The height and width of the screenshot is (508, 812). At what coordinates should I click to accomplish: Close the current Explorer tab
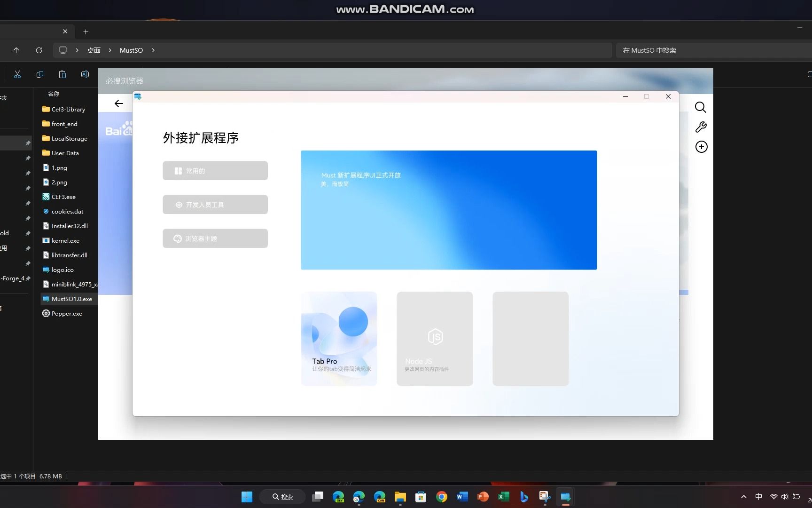(65, 32)
